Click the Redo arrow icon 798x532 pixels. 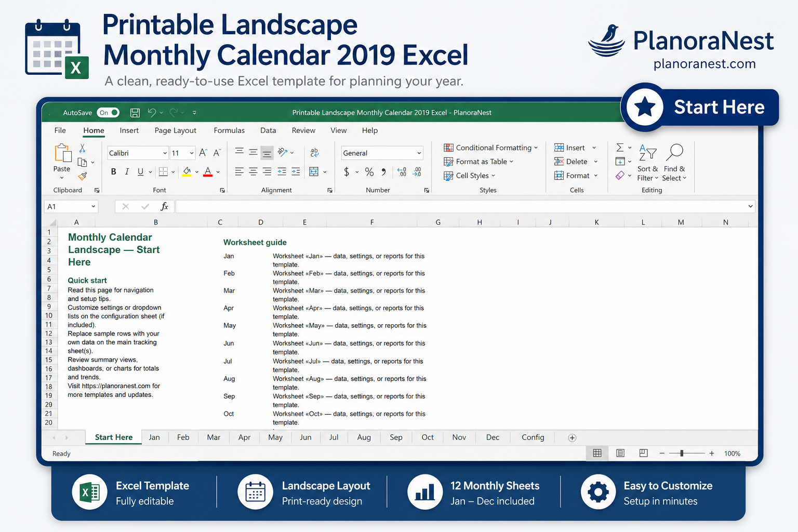click(174, 112)
